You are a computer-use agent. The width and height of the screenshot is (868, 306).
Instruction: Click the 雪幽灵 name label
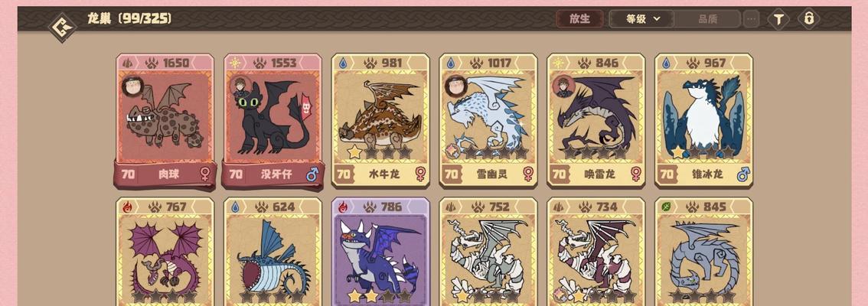click(492, 174)
